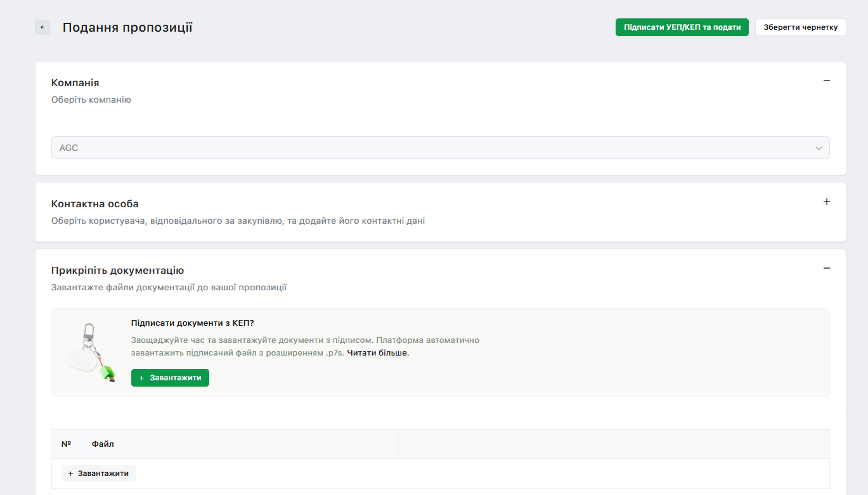Image resolution: width=868 pixels, height=495 pixels.
Task: Expand the Контактна особа section
Action: (826, 202)
